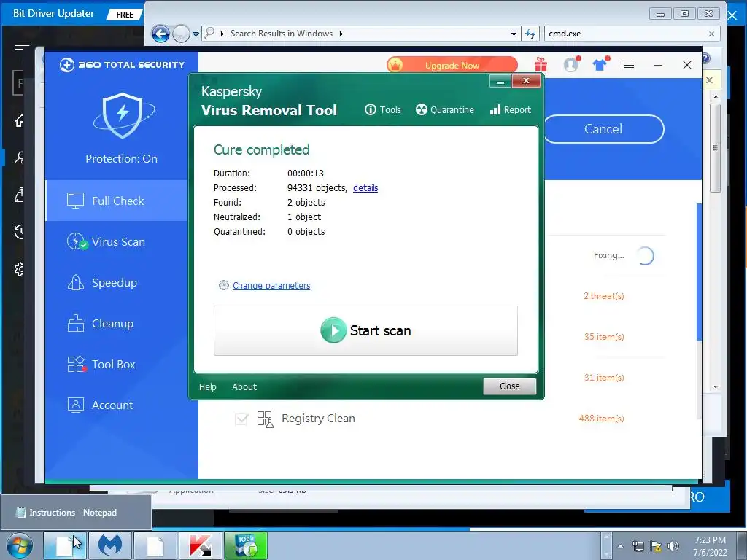Screen dimensions: 747x560
Task: Clear the cmd.exe search box
Action: pos(711,34)
